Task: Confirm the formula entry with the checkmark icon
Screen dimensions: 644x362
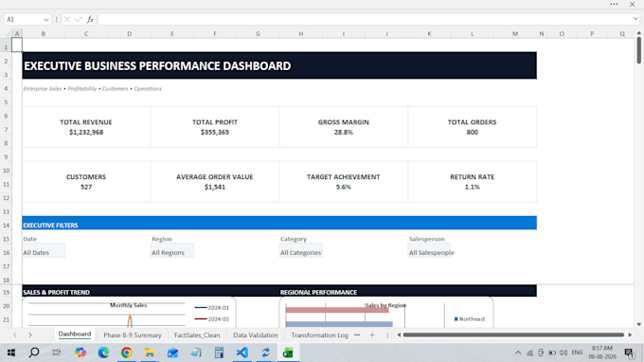Action: [x=79, y=19]
